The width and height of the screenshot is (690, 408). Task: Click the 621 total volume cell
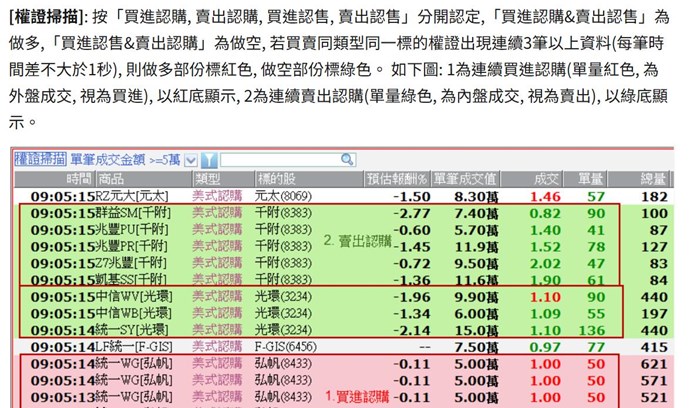coord(654,364)
